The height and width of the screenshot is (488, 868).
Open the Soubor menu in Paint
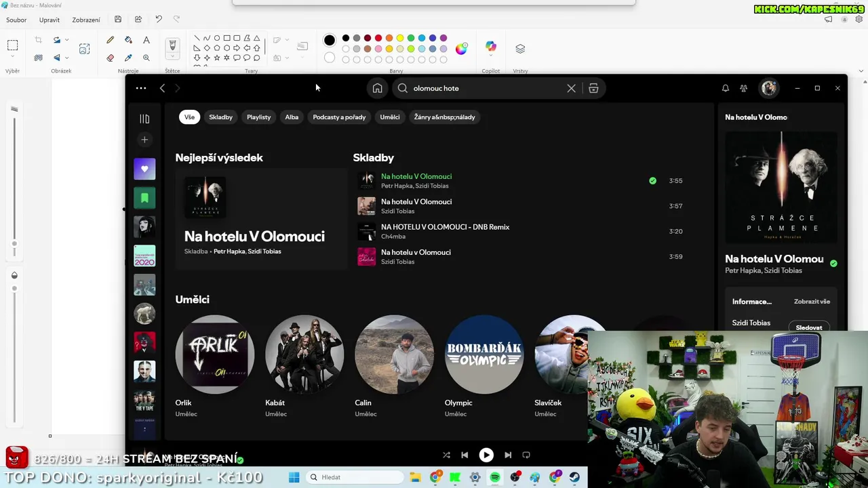(x=16, y=20)
